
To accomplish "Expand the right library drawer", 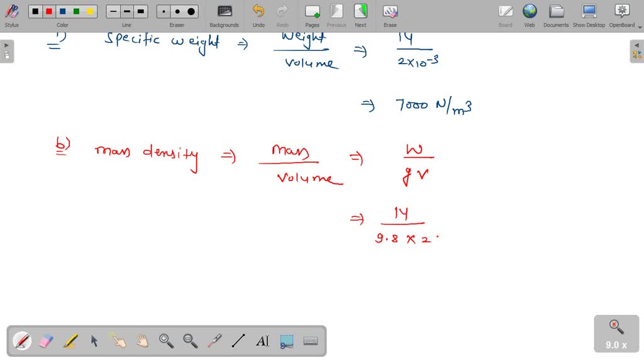I will [x=638, y=44].
